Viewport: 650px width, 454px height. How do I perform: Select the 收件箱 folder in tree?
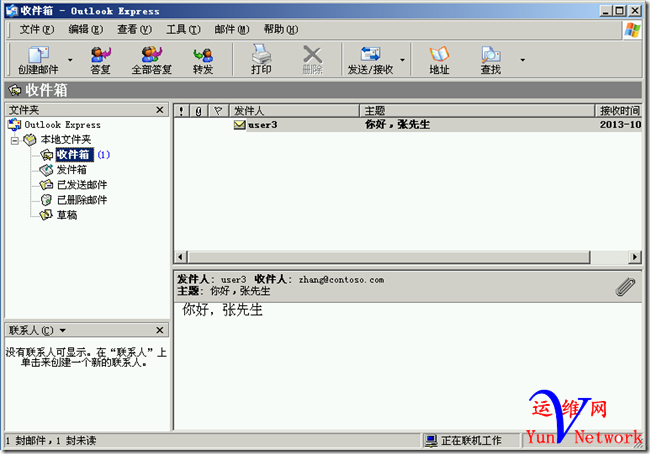click(73, 155)
